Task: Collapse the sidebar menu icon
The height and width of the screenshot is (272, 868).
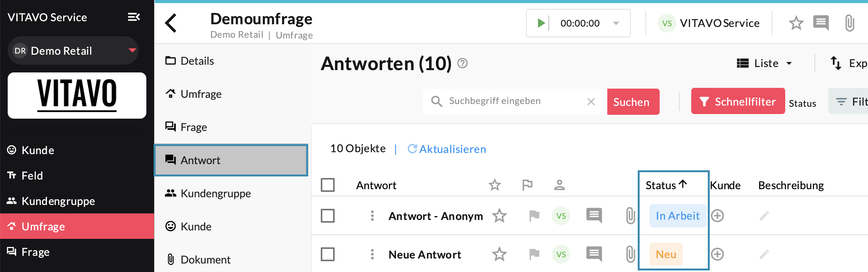Action: (x=134, y=17)
